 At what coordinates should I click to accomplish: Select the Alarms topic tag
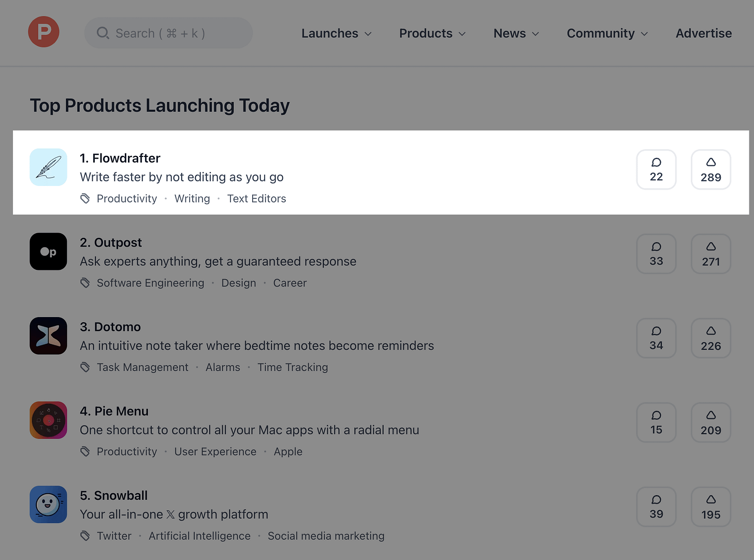[223, 367]
